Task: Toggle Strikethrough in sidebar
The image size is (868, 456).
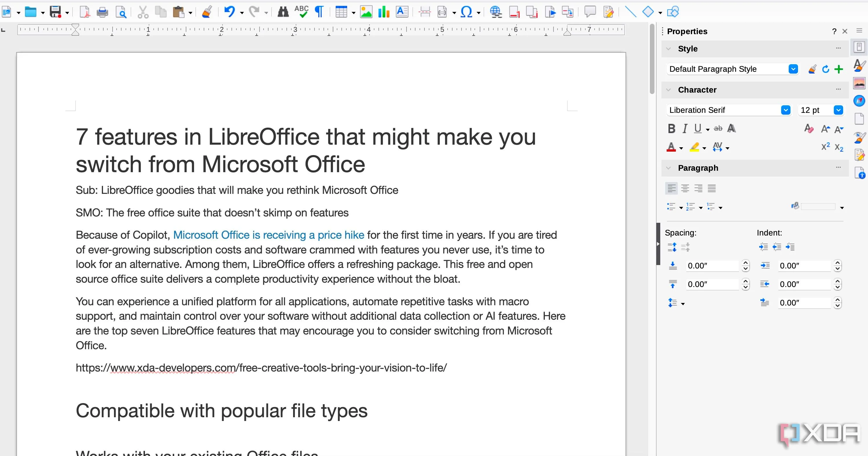Action: [718, 128]
